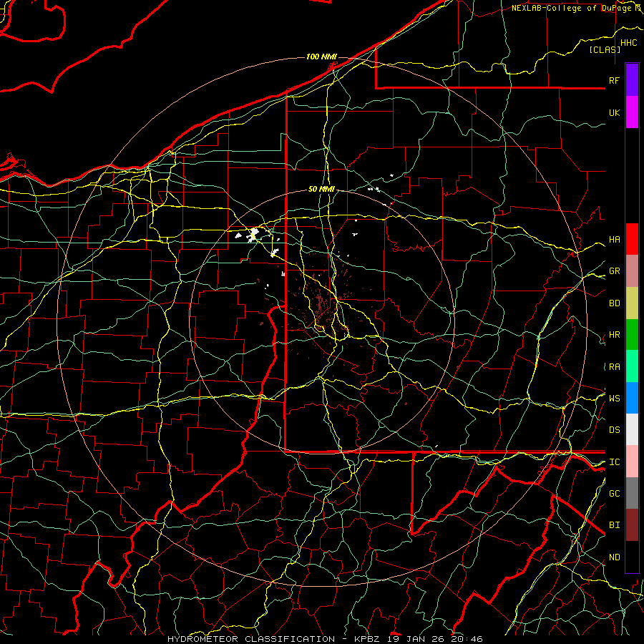Image resolution: width=644 pixels, height=644 pixels.
Task: Click the '19 JAN 26' date text
Action: pos(416,639)
